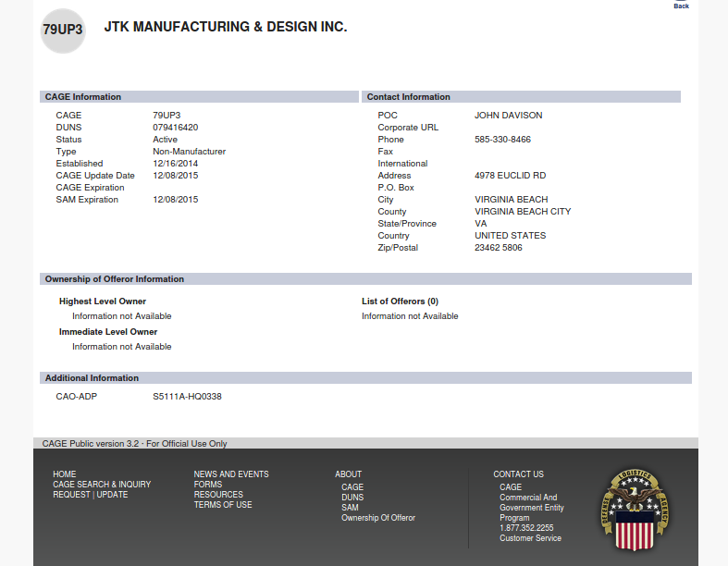The height and width of the screenshot is (566, 728).
Task: Click the Highest Level Owner label
Action: (x=103, y=301)
